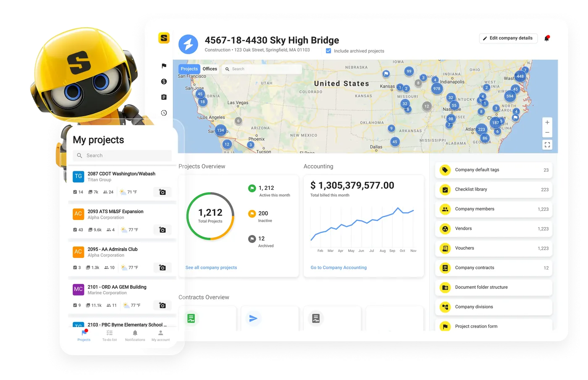This screenshot has width=588, height=380.
Task: Click the yellow S logo in sidebar
Action: coord(164,38)
